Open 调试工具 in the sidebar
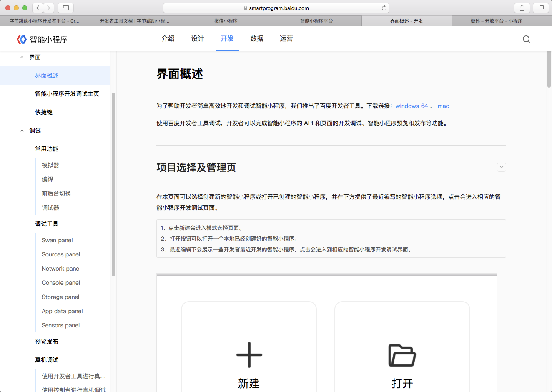 coord(47,224)
